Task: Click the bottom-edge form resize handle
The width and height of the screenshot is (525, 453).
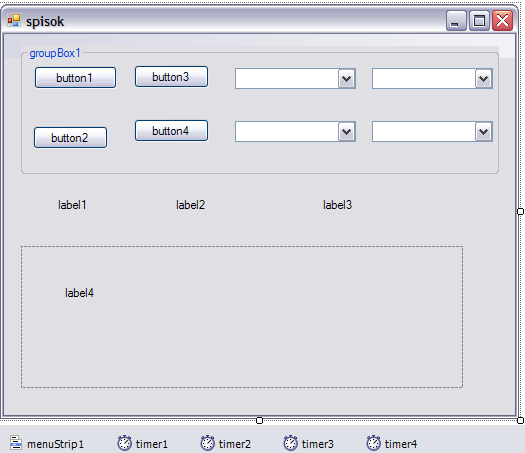Action: pyautogui.click(x=259, y=420)
